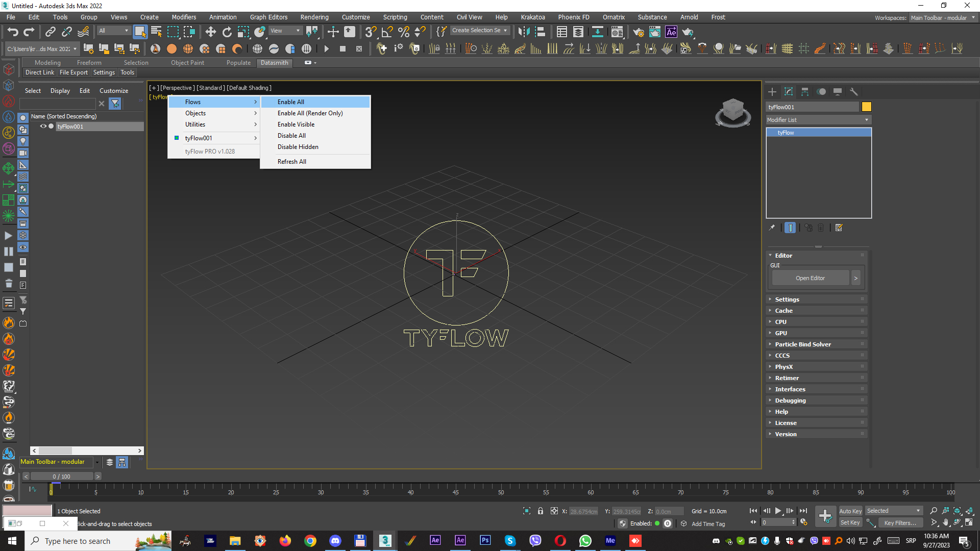
Task: Toggle the selection lock icon
Action: [x=541, y=511]
